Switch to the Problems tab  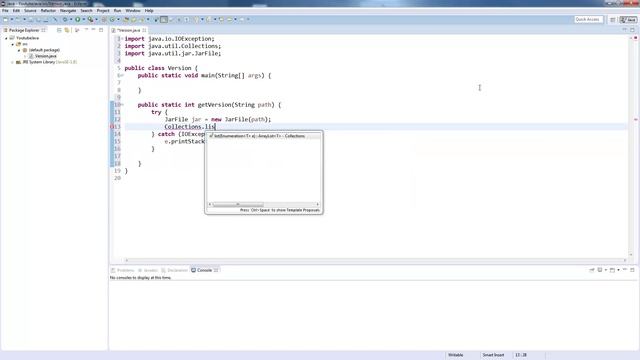(x=122, y=270)
